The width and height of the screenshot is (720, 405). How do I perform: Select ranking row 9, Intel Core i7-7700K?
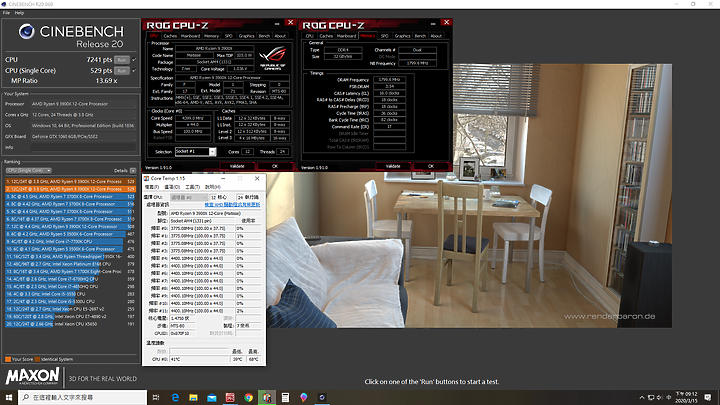71,242
